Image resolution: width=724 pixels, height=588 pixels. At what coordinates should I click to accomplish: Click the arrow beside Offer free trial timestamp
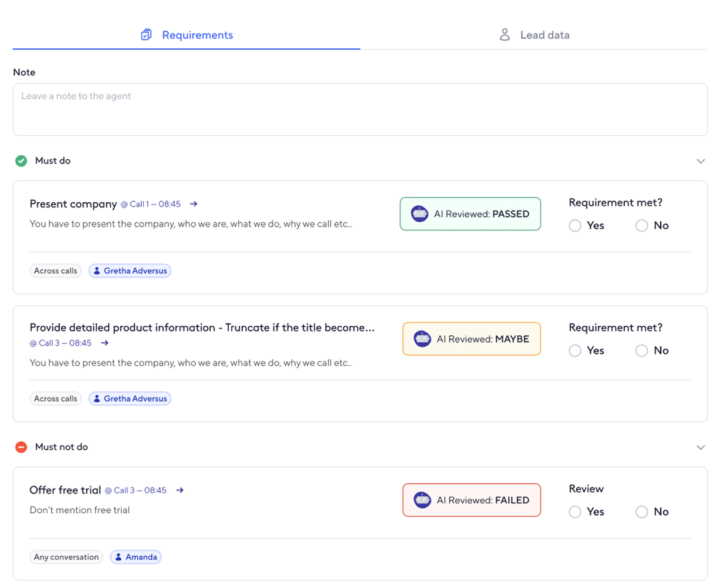(180, 490)
